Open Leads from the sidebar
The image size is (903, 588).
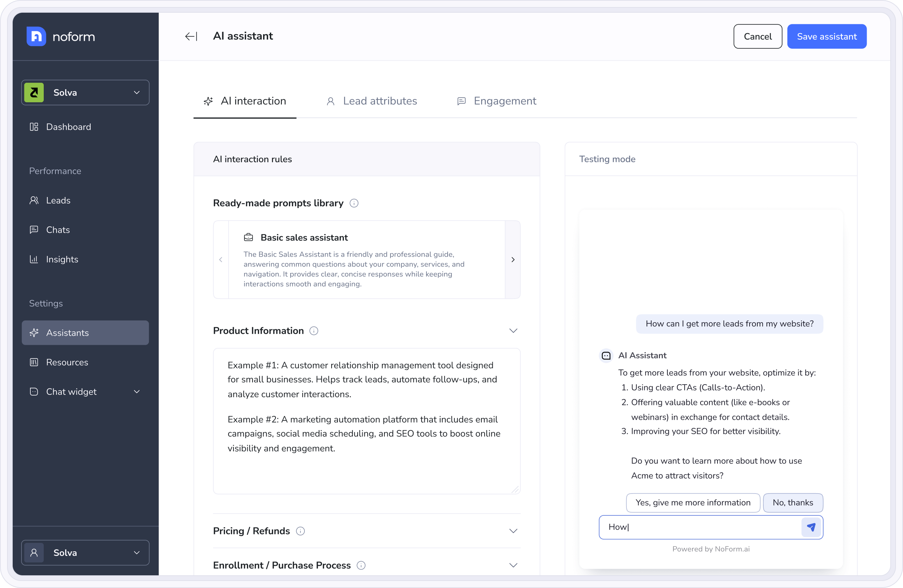pos(85,200)
